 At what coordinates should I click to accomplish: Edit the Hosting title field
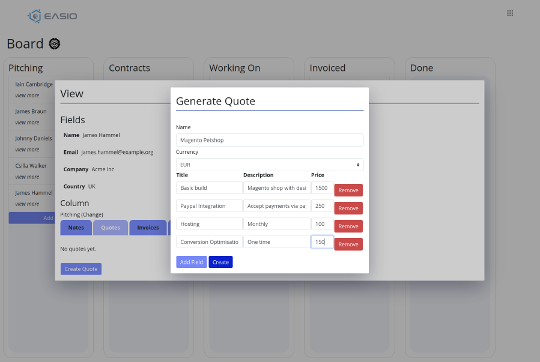click(209, 224)
